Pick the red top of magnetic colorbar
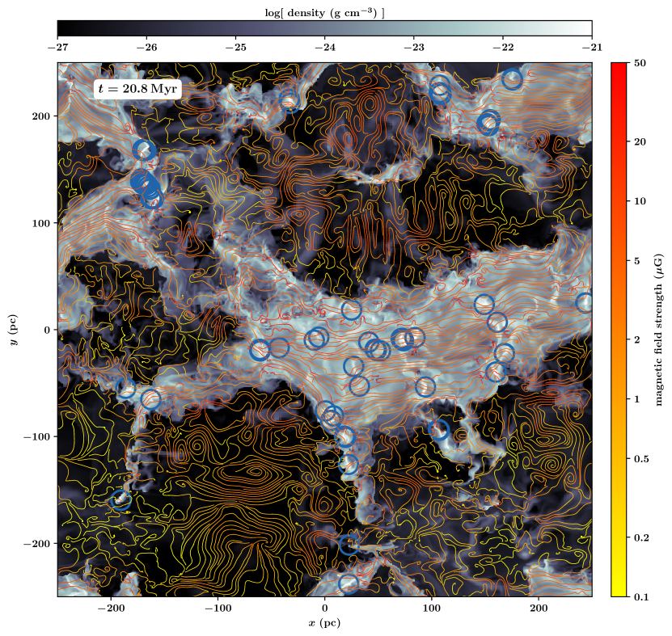Image resolution: width=672 pixels, height=636 pixels. pyautogui.click(x=619, y=66)
